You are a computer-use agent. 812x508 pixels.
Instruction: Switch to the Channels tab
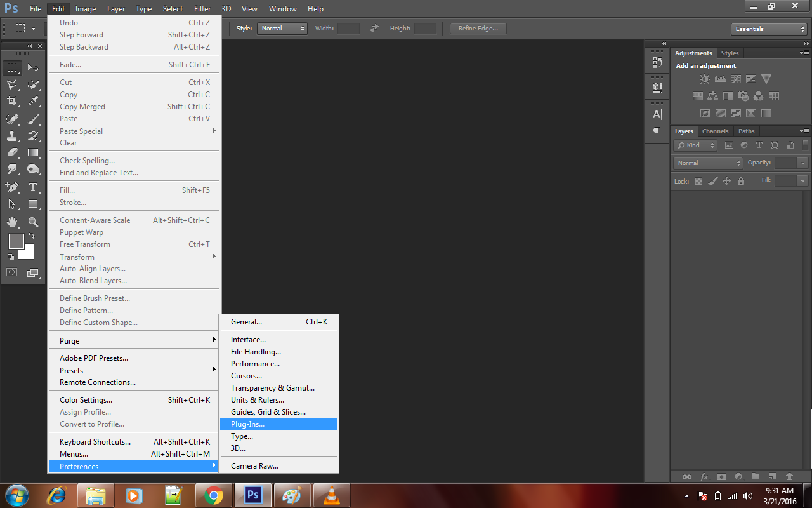point(715,131)
